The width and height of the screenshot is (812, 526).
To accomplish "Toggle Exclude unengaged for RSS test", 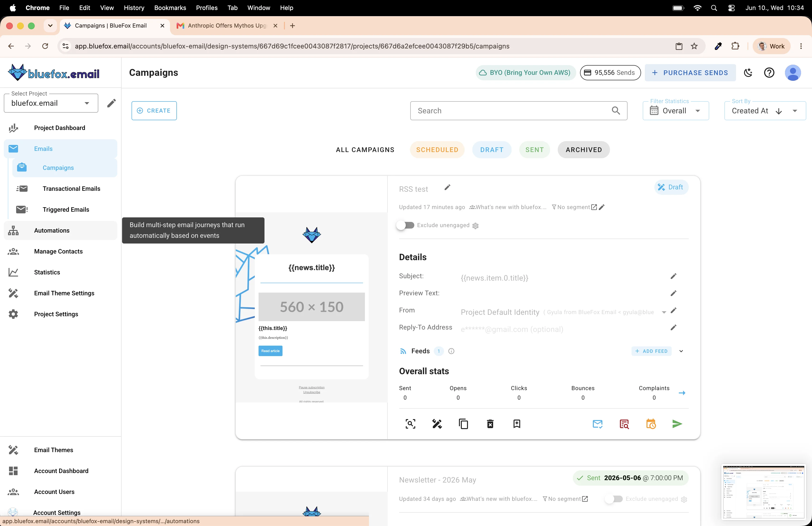I will point(405,225).
